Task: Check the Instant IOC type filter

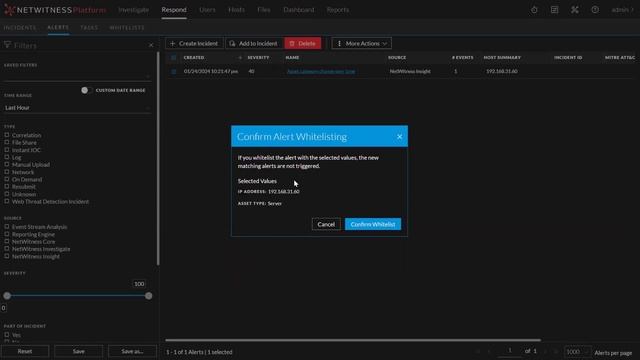Action: [7, 149]
